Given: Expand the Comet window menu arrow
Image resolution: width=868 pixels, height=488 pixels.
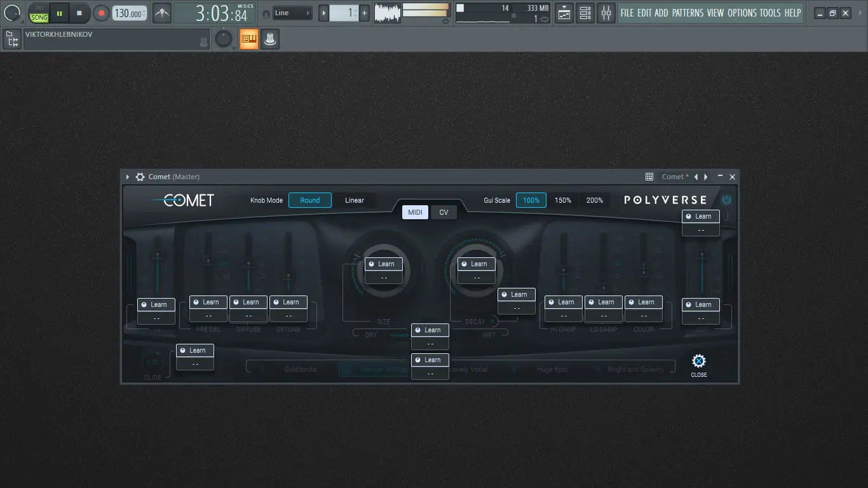Looking at the screenshot, I should (x=128, y=177).
